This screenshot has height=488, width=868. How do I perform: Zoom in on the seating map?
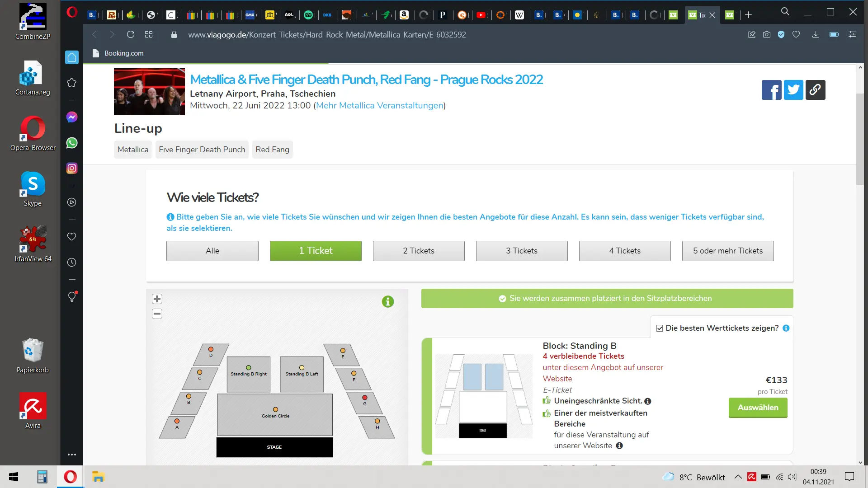coord(157,299)
